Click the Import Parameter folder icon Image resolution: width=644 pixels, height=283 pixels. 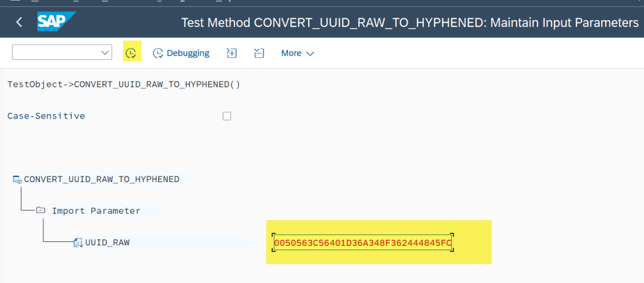pos(40,211)
